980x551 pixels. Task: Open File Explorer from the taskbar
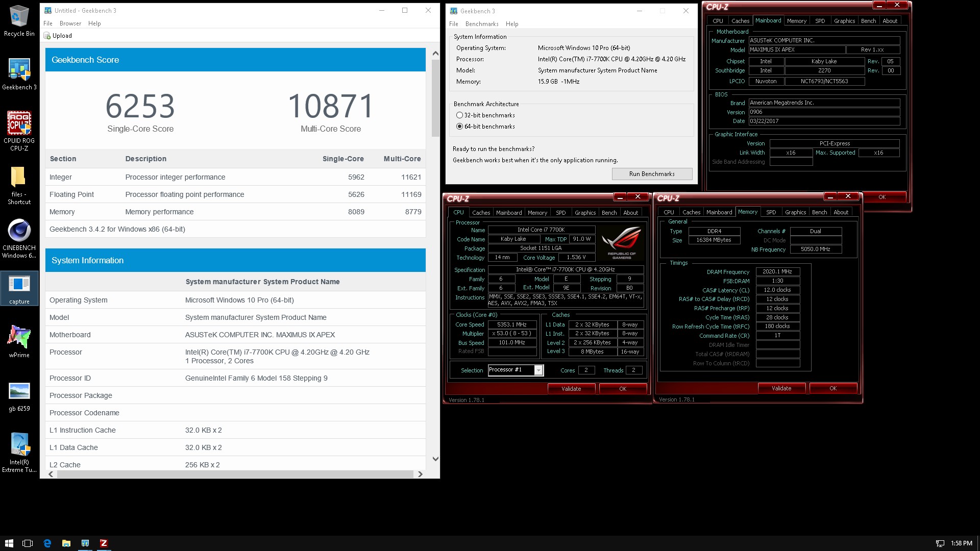(66, 543)
